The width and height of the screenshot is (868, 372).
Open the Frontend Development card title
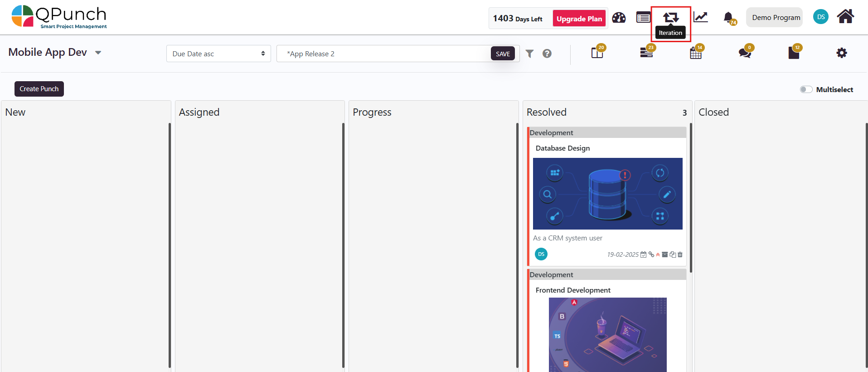tap(573, 290)
